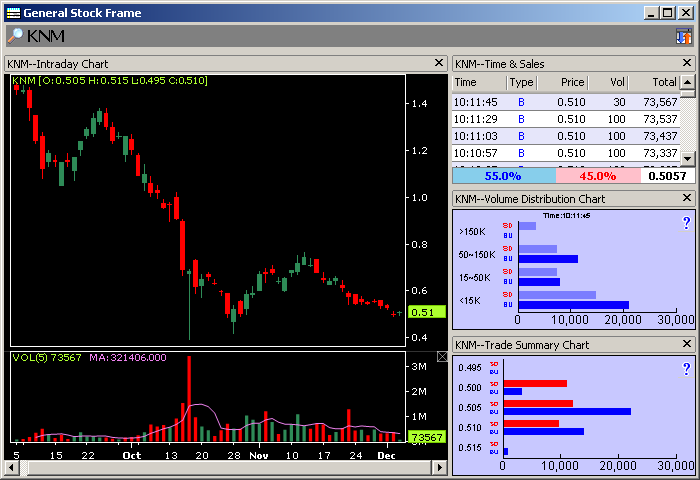Select the 10:11:29 trade row
The height and width of the screenshot is (480, 700).
[x=566, y=119]
